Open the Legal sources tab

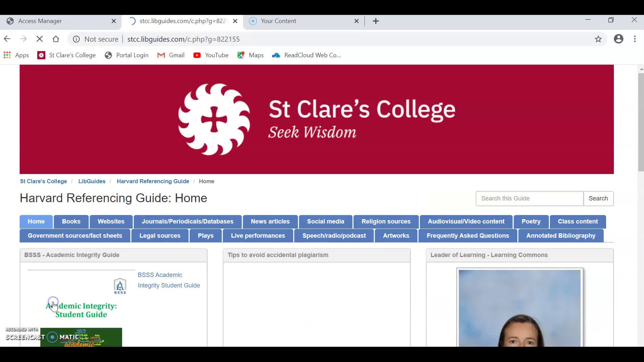point(160,236)
